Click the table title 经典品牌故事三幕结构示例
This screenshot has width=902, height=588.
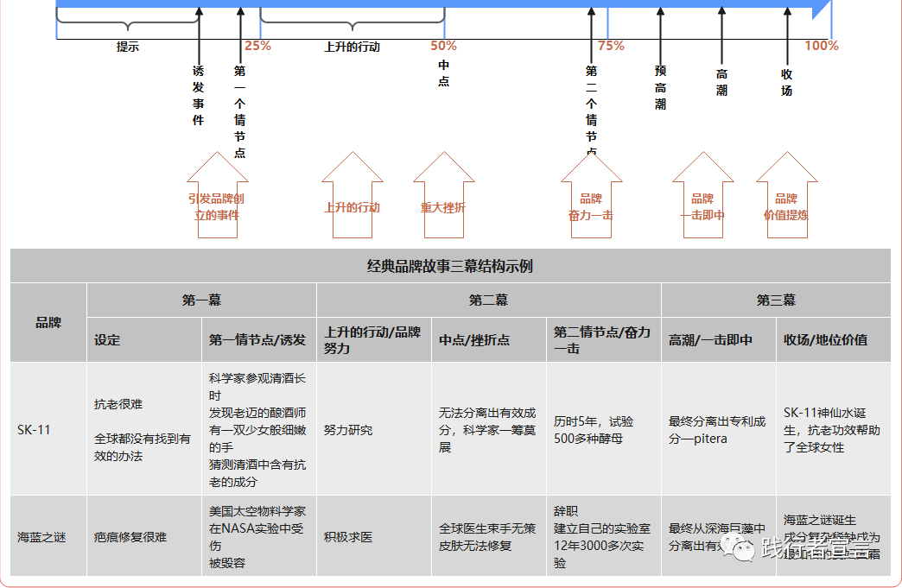tap(450, 266)
